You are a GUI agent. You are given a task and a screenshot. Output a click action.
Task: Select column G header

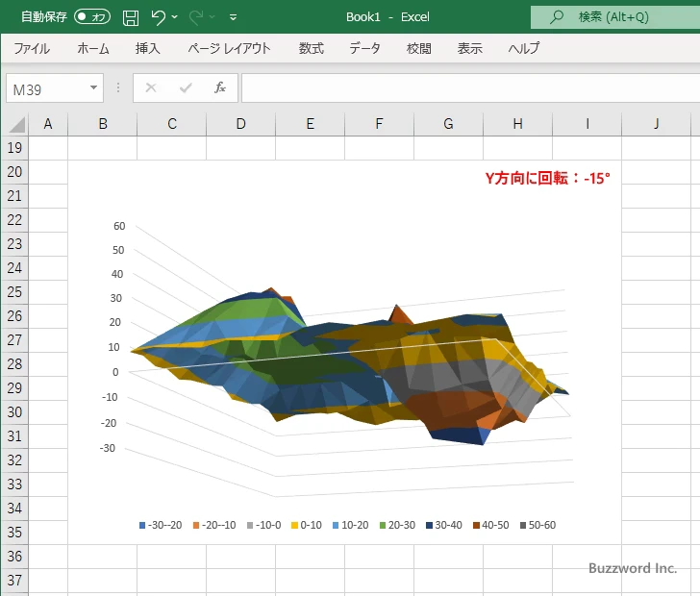[448, 124]
